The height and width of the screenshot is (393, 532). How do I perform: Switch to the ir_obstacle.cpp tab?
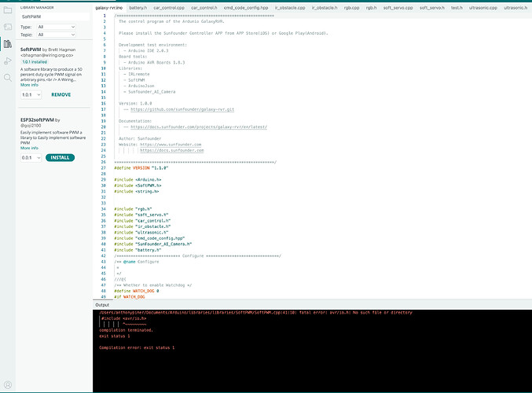point(290,7)
